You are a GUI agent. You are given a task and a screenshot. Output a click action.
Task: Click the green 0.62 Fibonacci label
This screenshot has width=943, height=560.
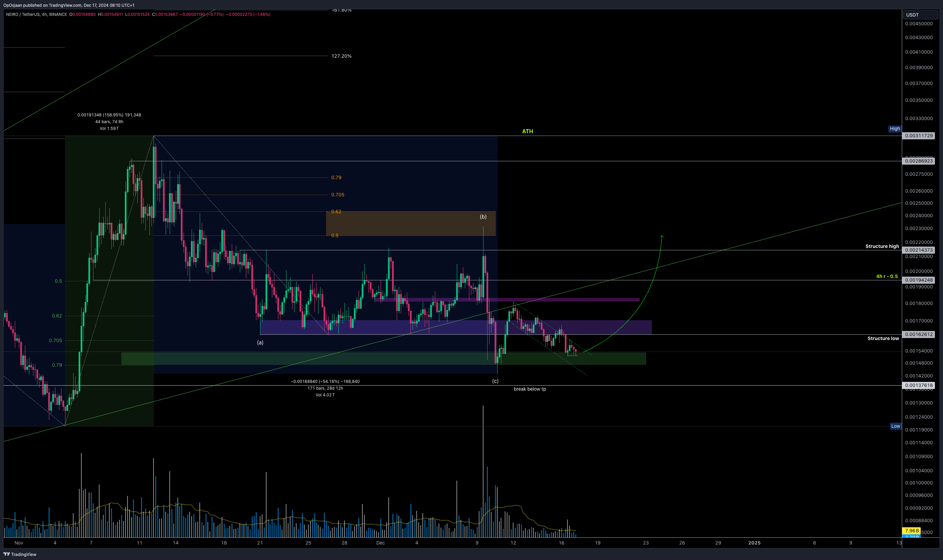click(57, 316)
